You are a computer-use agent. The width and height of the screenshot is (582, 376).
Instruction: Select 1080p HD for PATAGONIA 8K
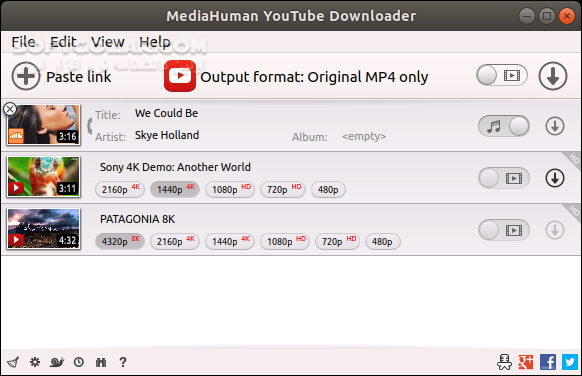pyautogui.click(x=285, y=242)
